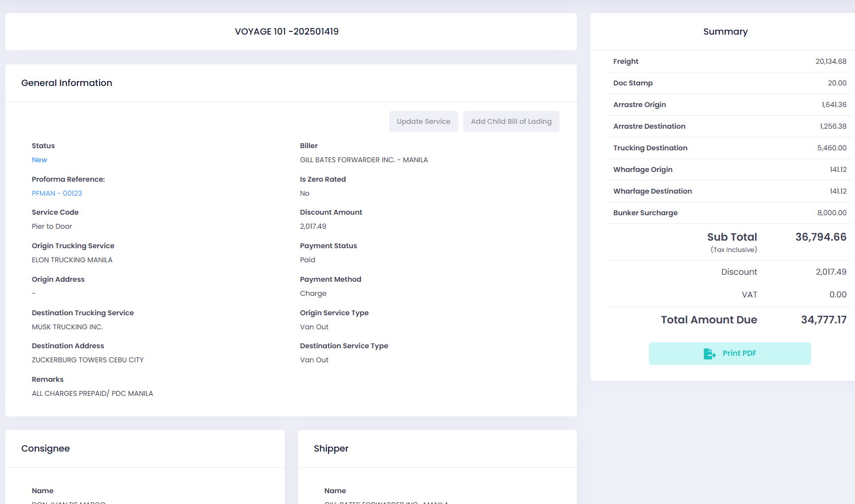
Task: Click the PDF export icon
Action: tap(709, 354)
